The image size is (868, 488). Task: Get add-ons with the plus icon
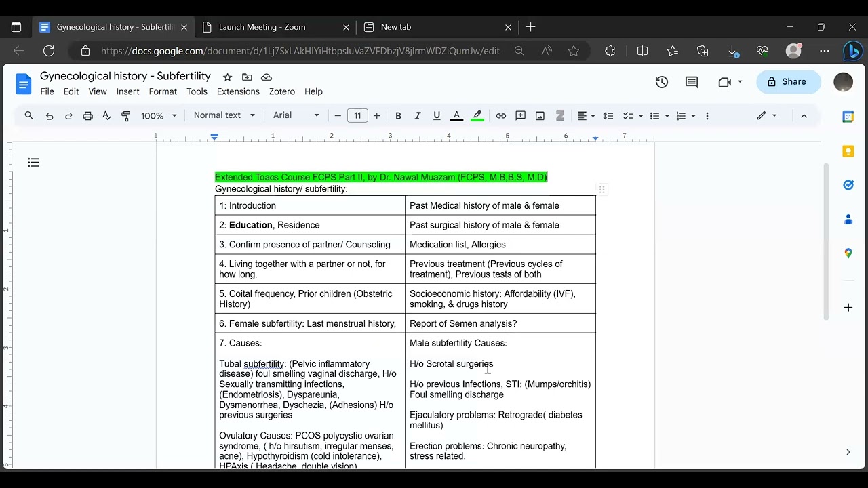tap(848, 308)
